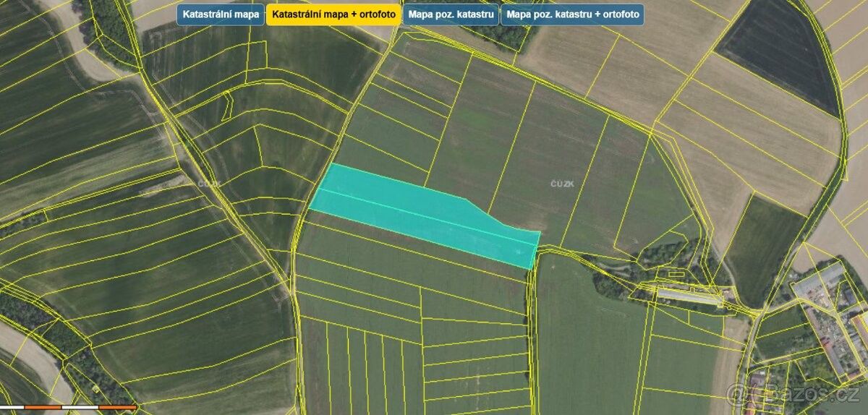Select the Katastrální mapa + ortofoto tab
The image size is (868, 415).
coord(333,14)
